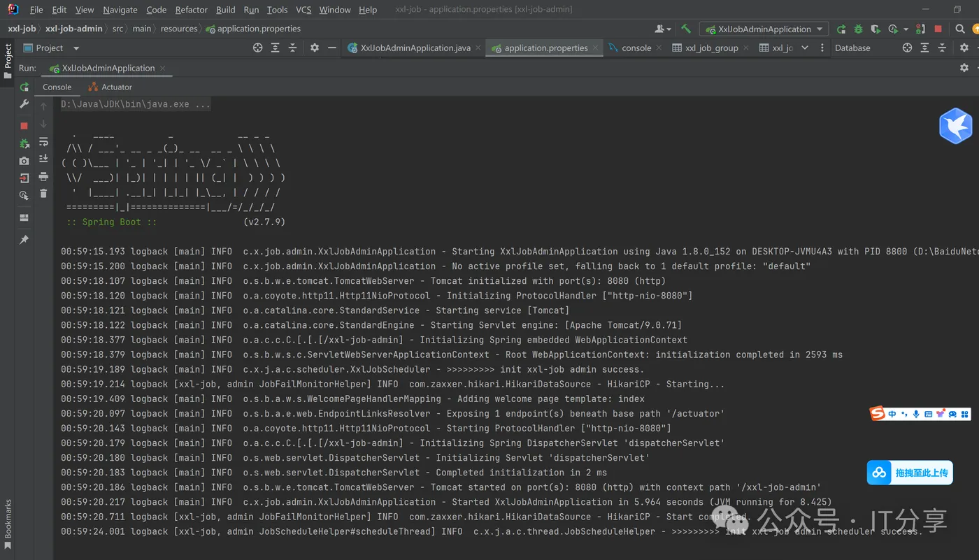Open Database panel gear settings
The width and height of the screenshot is (979, 560).
[x=964, y=48]
